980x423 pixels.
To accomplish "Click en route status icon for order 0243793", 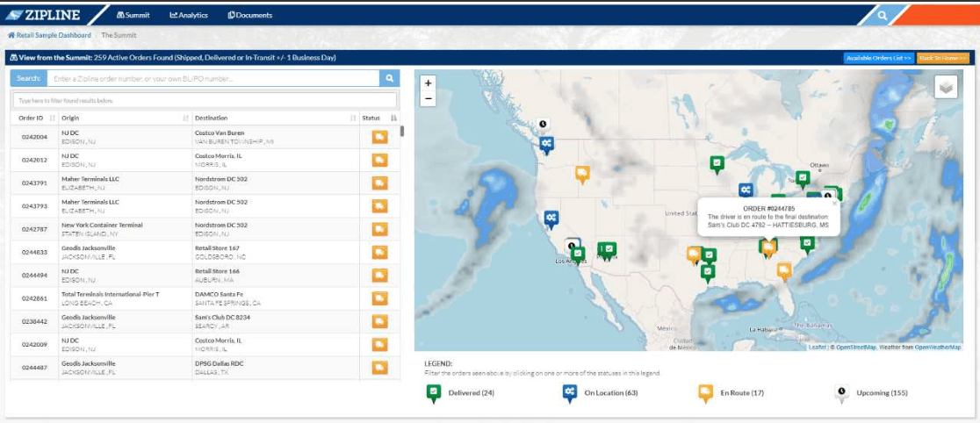I will coord(379,206).
